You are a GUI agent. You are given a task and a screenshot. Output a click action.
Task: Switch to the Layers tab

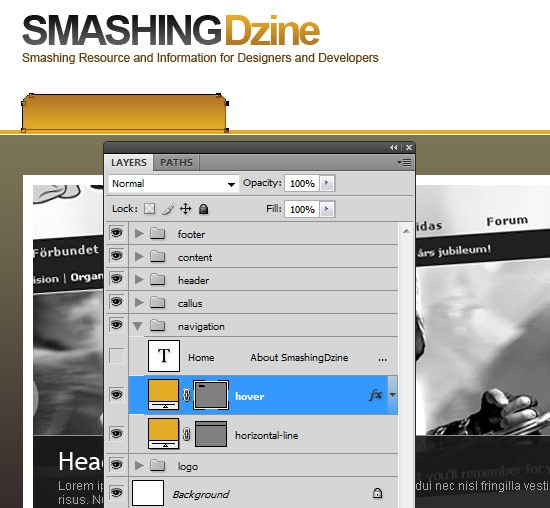pos(129,163)
